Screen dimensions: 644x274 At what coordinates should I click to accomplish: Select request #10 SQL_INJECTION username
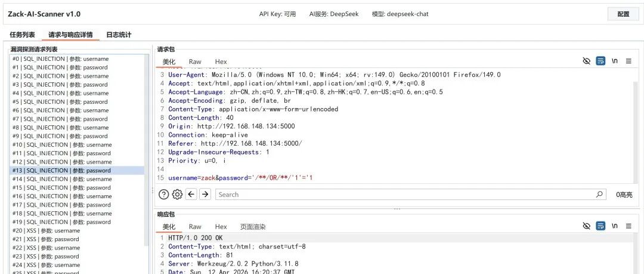(x=77, y=145)
